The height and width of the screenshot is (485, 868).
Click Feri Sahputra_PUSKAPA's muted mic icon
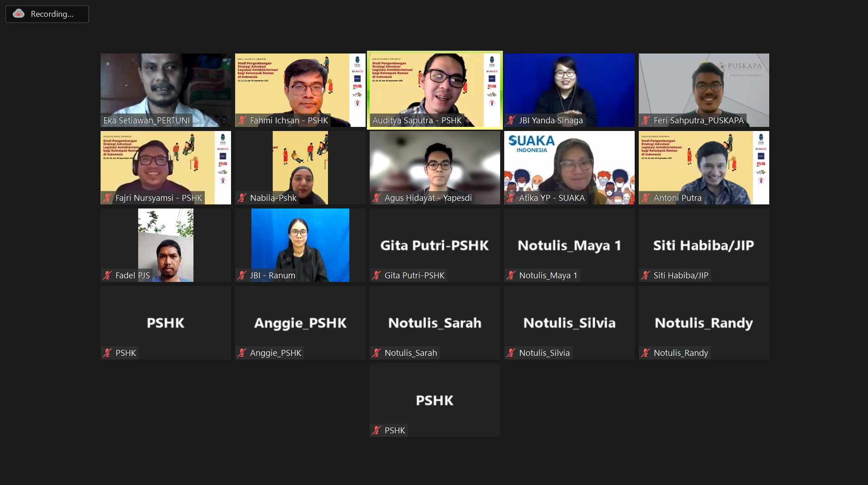coord(646,120)
